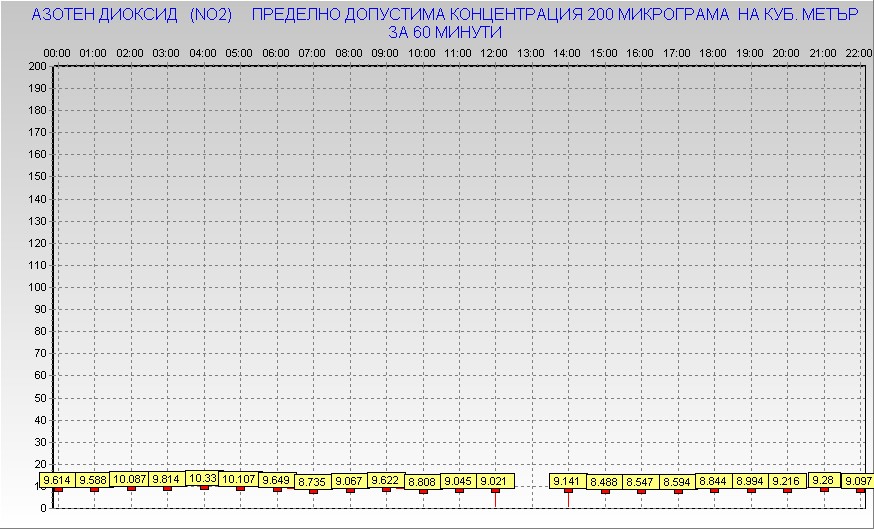Click the 18:00 time axis label
This screenshot has height=529, width=874.
713,52
